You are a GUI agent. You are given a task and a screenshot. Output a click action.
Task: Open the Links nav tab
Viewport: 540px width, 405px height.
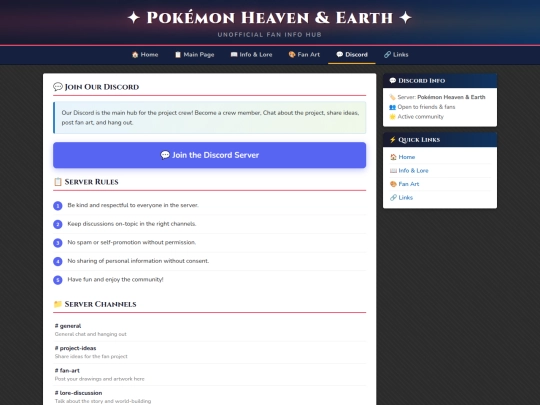pyautogui.click(x=396, y=54)
